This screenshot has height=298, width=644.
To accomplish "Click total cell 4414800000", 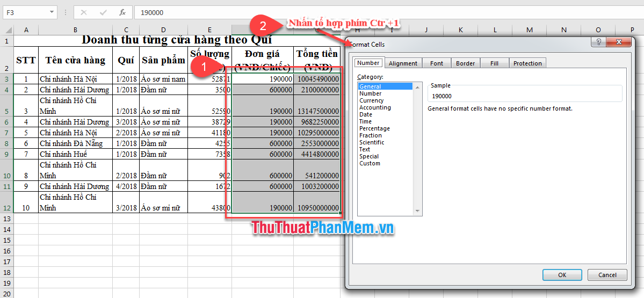I will [x=317, y=154].
